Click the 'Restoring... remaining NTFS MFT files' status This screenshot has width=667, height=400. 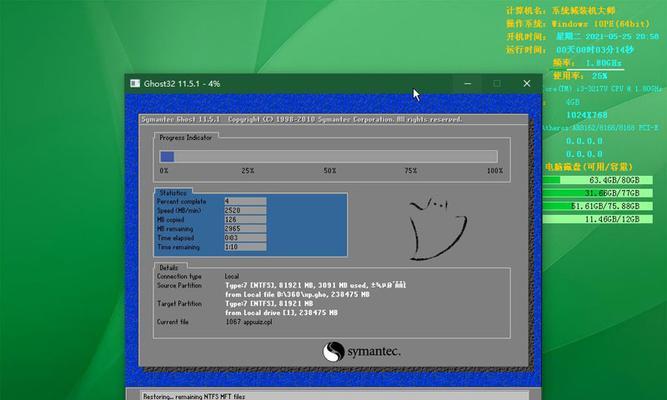(194, 396)
